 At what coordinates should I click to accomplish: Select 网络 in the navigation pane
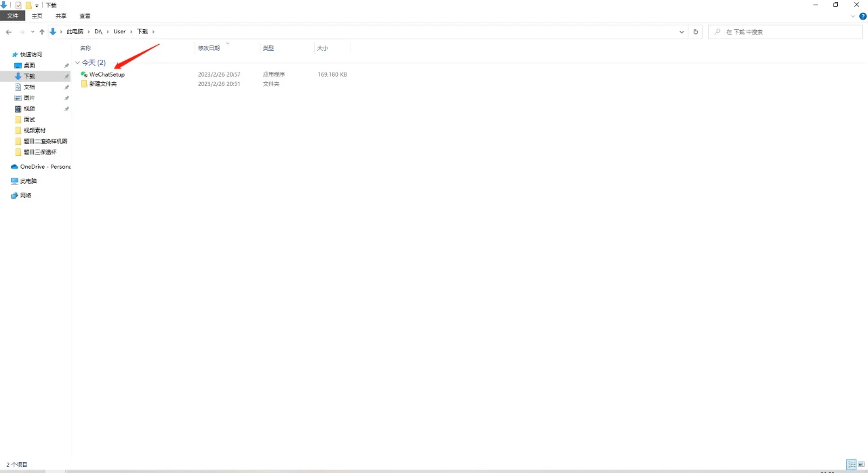(x=26, y=195)
